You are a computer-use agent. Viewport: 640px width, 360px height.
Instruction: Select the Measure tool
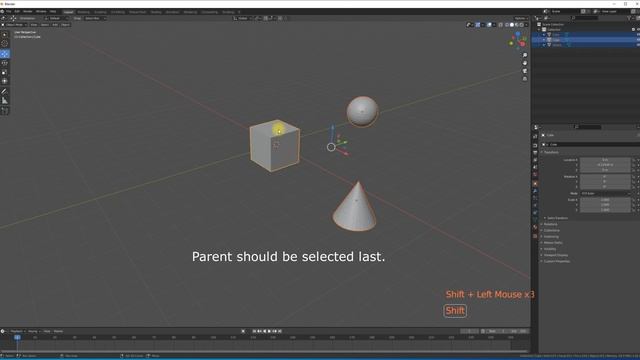tap(5, 100)
